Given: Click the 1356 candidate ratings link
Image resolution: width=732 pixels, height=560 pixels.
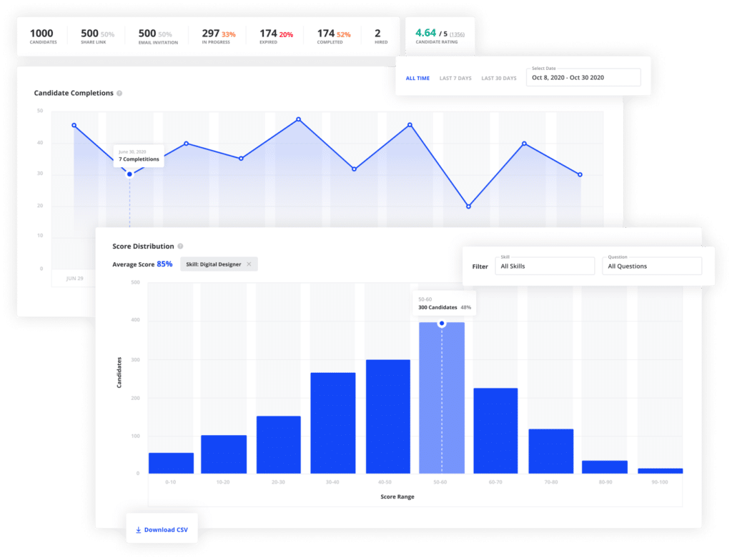Looking at the screenshot, I should click(457, 34).
